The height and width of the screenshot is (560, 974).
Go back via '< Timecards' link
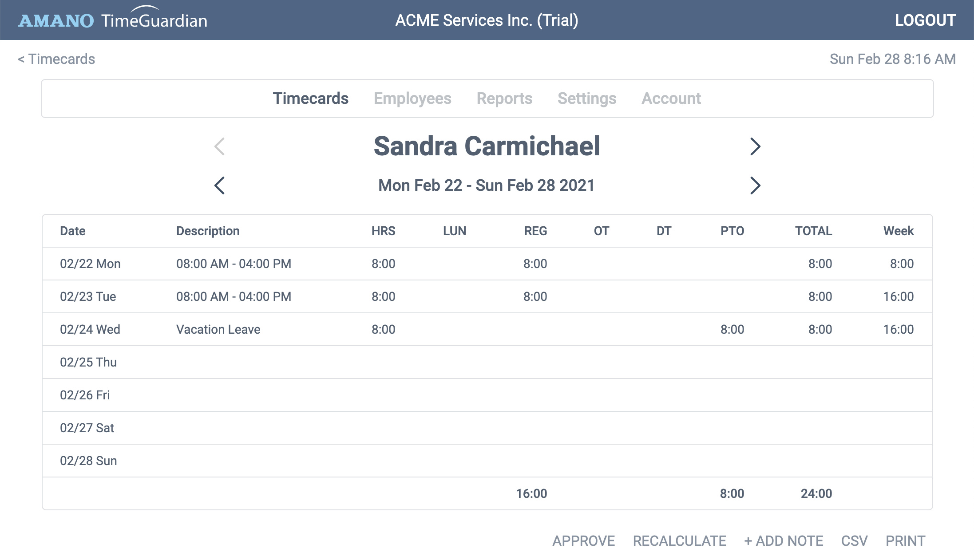tap(56, 59)
